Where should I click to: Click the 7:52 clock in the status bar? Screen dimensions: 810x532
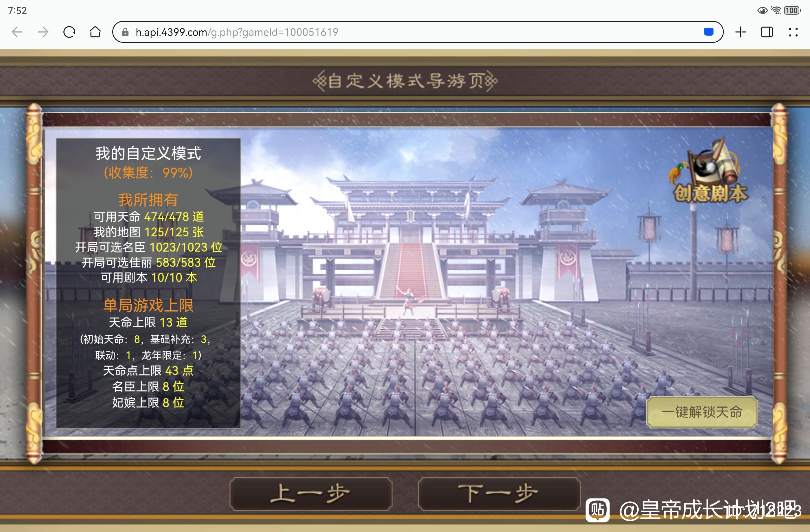point(17,10)
